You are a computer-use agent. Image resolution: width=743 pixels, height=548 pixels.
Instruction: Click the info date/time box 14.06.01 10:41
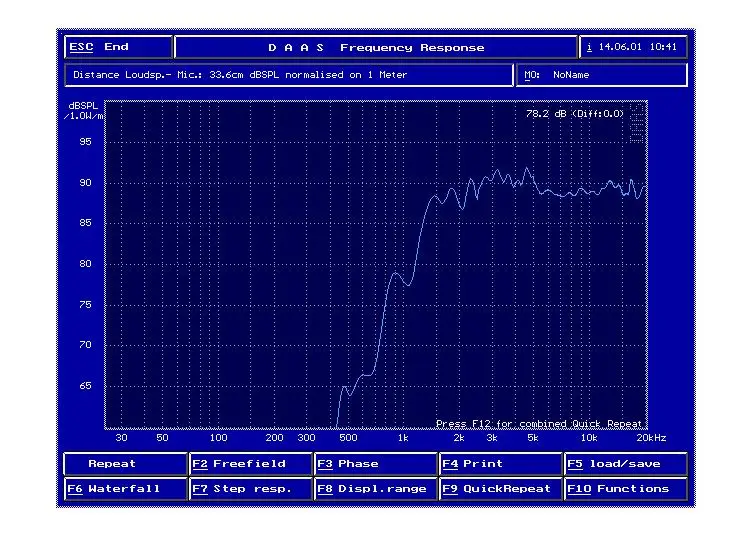coord(634,47)
